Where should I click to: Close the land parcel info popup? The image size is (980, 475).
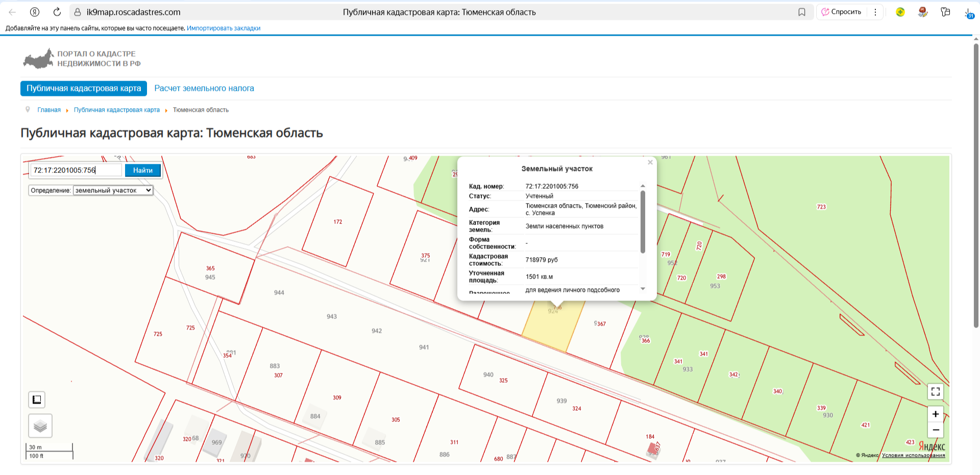[x=650, y=162]
